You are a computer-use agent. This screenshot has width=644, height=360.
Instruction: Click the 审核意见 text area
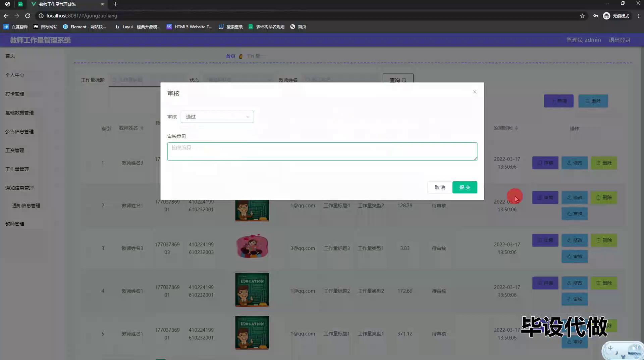[322, 151]
